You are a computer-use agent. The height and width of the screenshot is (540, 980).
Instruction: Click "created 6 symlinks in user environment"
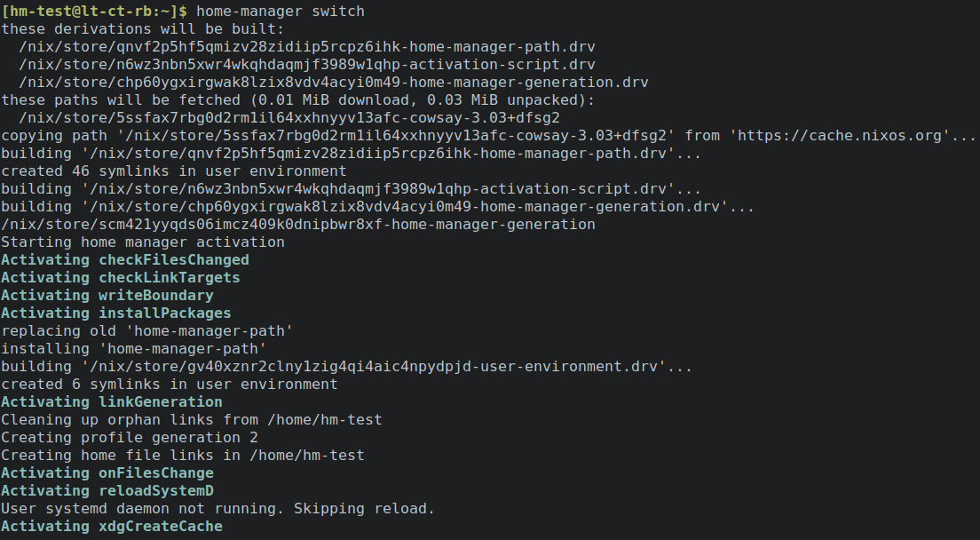pyautogui.click(x=170, y=385)
